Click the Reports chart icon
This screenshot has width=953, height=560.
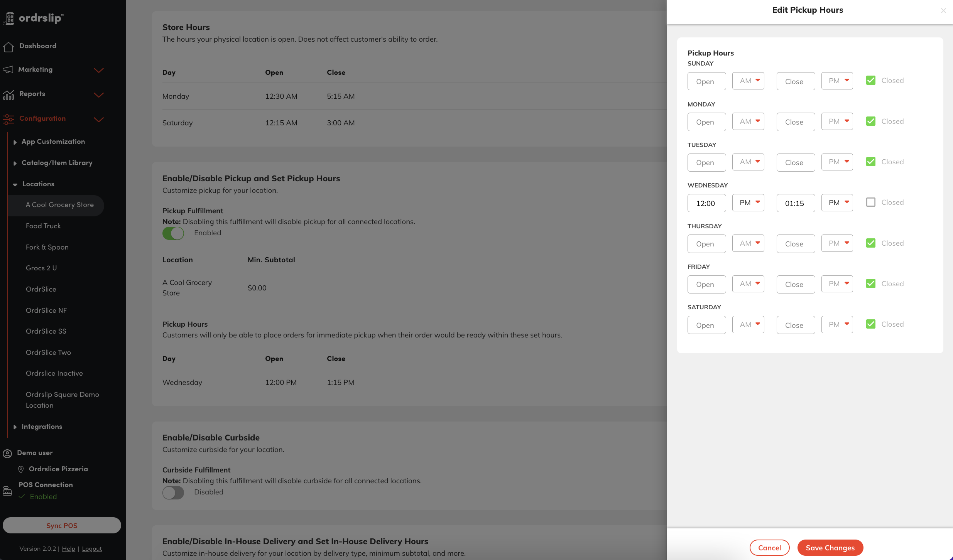point(8,94)
